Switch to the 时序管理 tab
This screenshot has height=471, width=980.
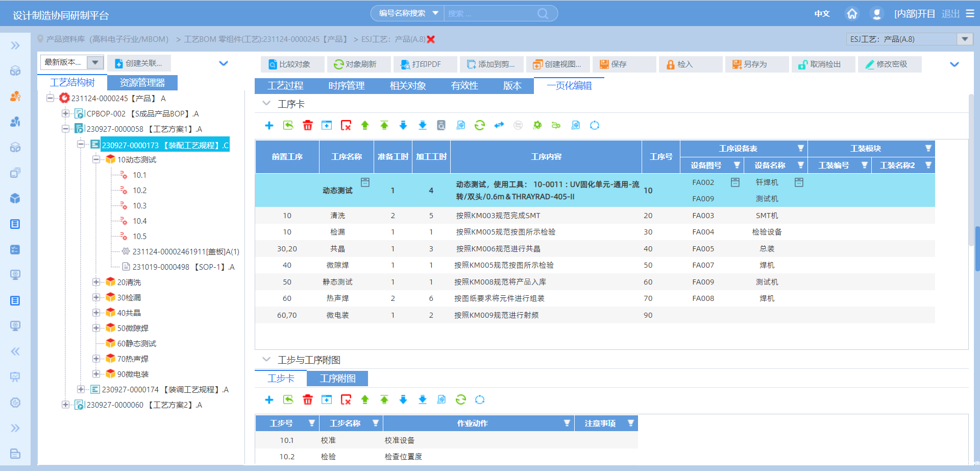(346, 86)
